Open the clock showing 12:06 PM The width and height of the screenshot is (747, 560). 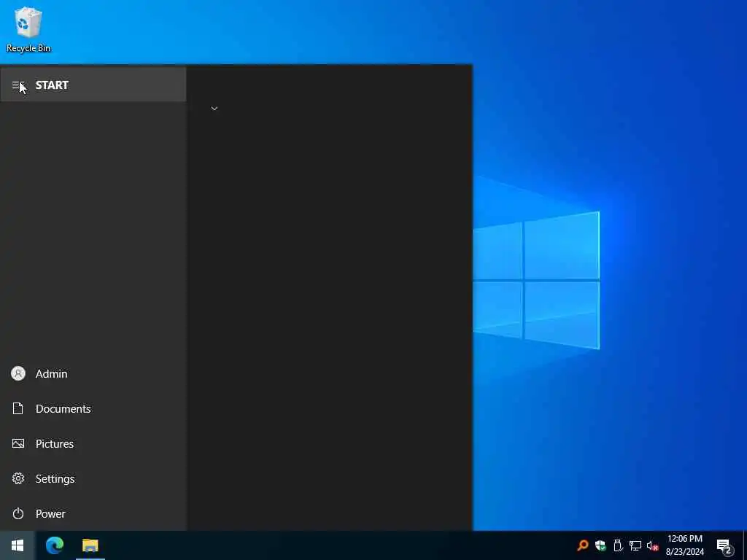point(684,545)
